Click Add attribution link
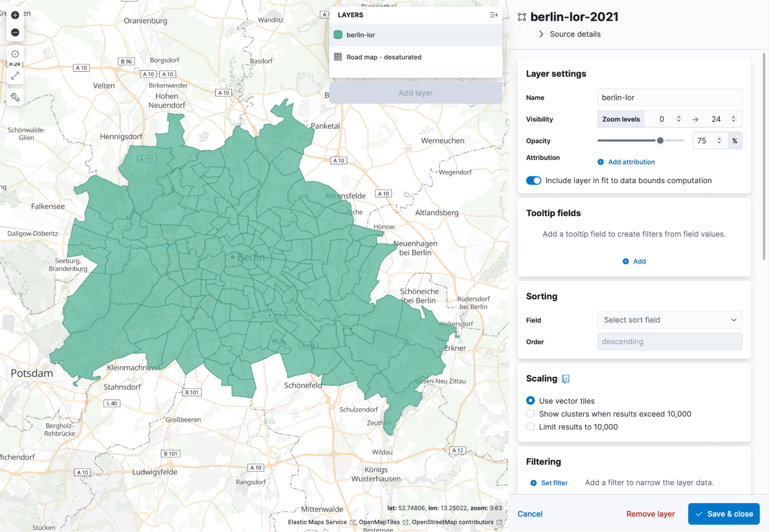769x532 pixels. coord(631,162)
